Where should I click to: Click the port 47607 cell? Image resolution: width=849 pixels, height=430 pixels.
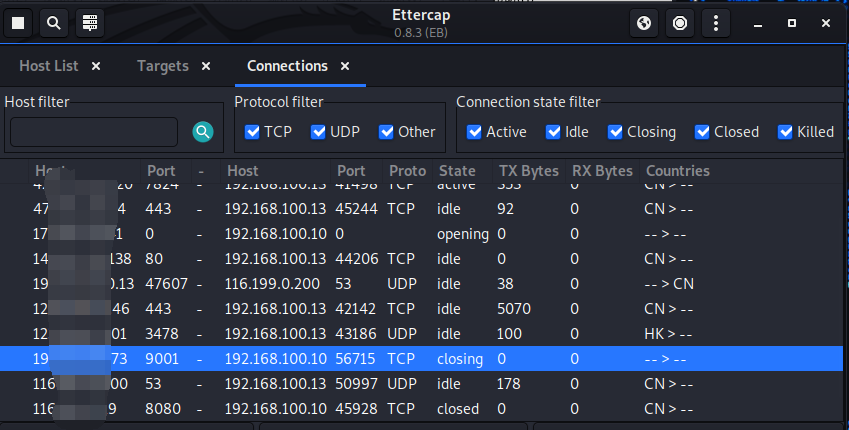tap(166, 284)
